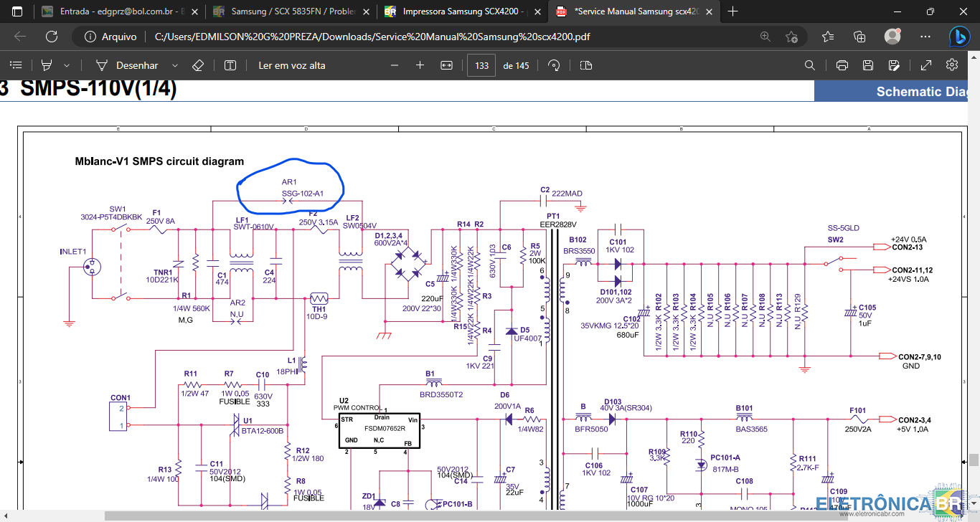Click the 'SSG-102-A1' component label
The width and height of the screenshot is (980, 522).
point(303,193)
